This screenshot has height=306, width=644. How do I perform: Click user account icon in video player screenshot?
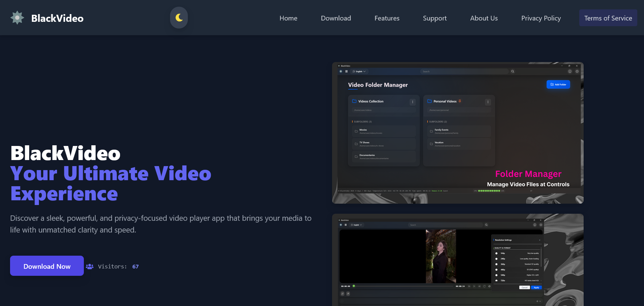pos(535,225)
